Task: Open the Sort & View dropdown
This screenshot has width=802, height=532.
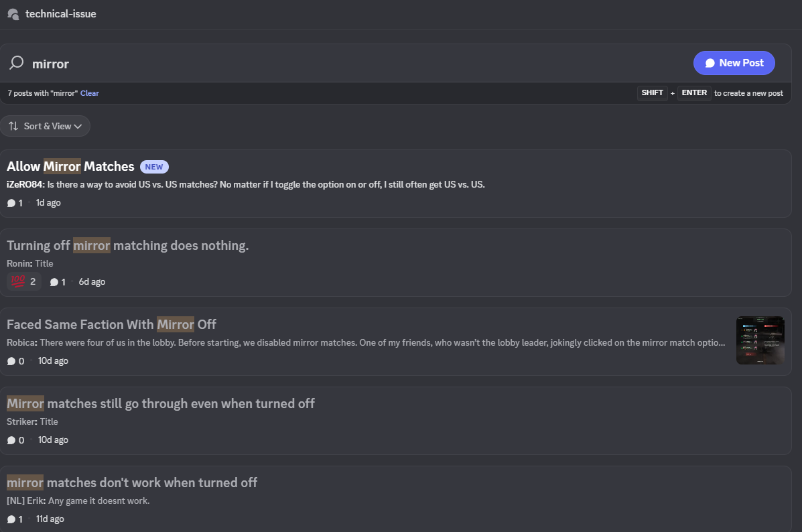Action: (47, 126)
